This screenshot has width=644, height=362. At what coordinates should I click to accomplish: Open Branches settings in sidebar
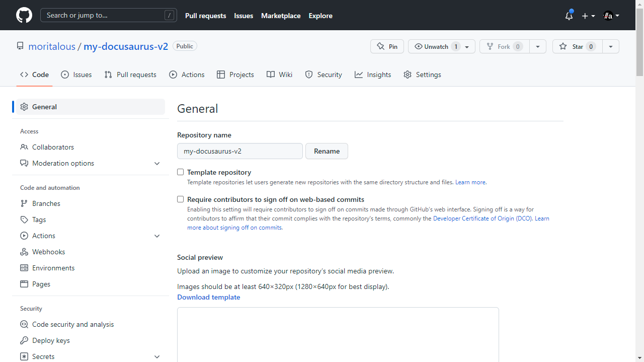click(46, 203)
